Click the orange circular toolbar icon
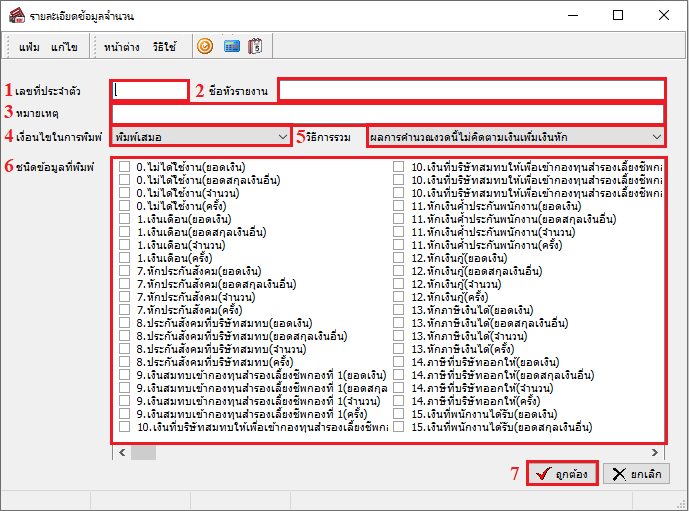 205,46
